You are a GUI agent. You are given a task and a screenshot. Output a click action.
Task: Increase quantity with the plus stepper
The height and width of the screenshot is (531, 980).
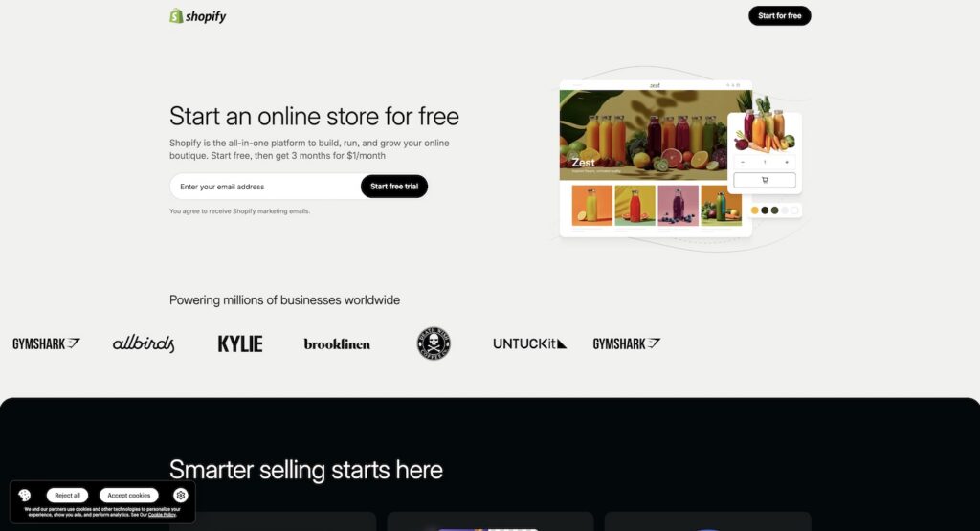tap(787, 162)
